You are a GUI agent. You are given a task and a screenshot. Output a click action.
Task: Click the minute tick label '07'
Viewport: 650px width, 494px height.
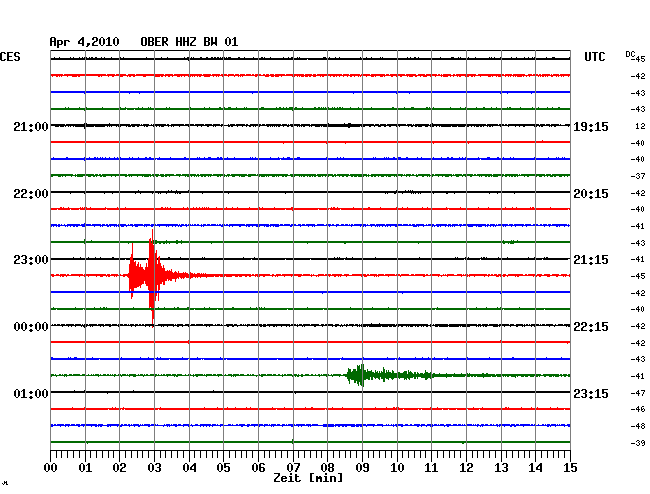coord(293,467)
